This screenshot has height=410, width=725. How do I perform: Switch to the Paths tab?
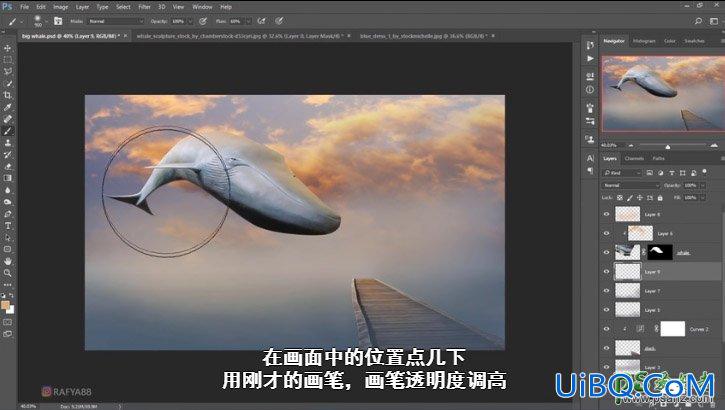[658, 159]
